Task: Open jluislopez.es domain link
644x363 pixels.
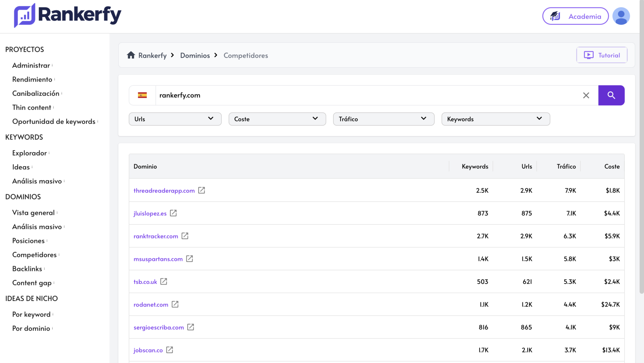Action: (150, 214)
